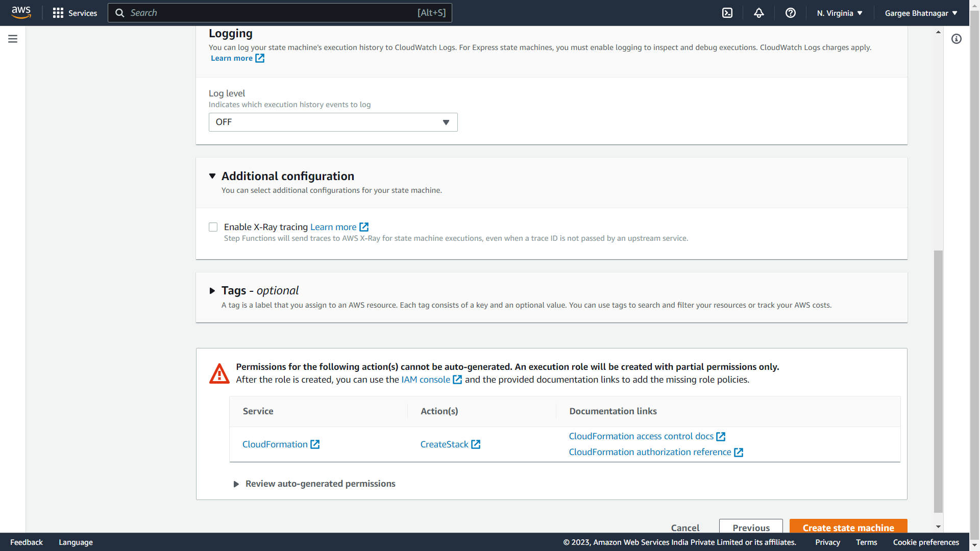Open the N. Virginia region menu
This screenshot has width=980, height=551.
[839, 13]
